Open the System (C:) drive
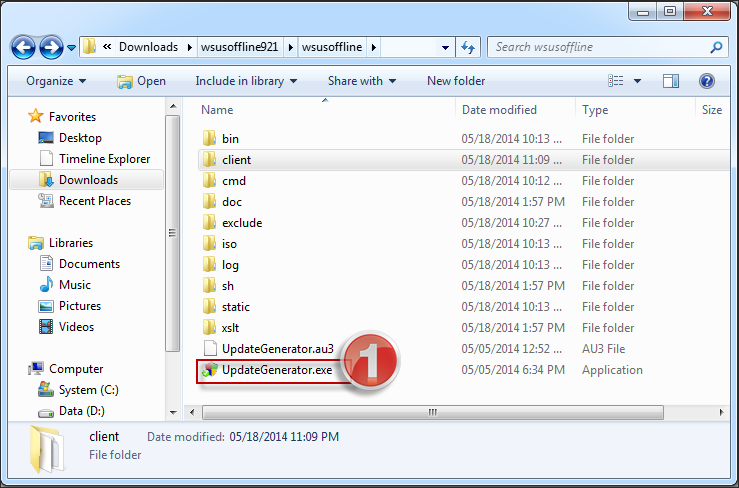Viewport: 739px width, 488px height. [89, 390]
